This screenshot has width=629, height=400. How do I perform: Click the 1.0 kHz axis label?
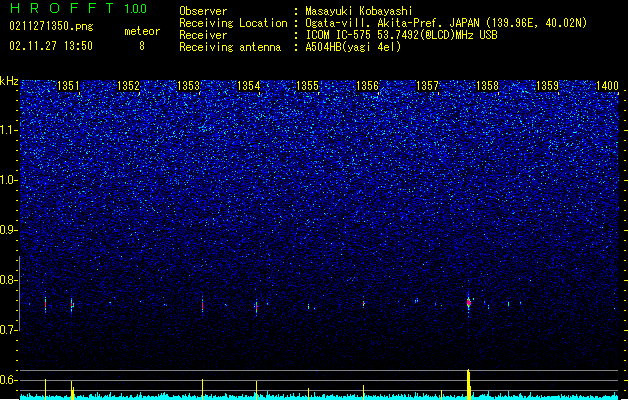(9, 180)
